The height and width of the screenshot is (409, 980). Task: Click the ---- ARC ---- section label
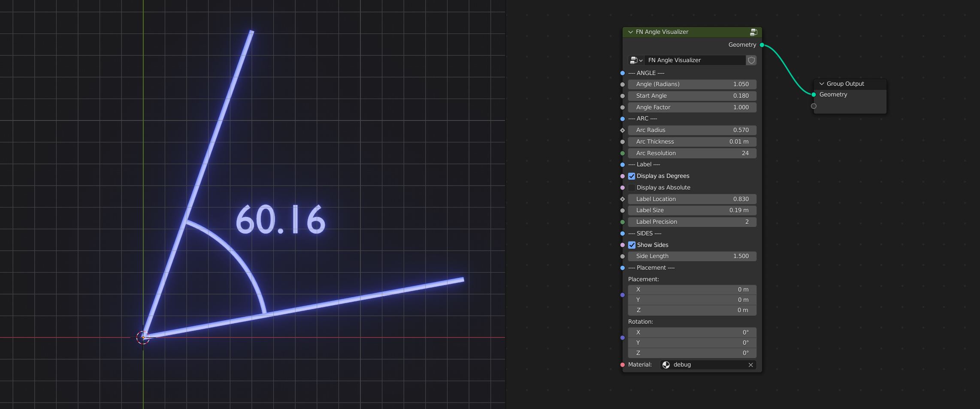pos(642,119)
